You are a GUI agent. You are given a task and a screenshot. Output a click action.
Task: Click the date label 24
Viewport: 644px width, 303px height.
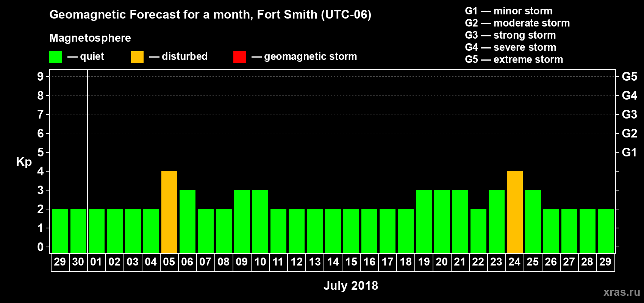pyautogui.click(x=514, y=262)
